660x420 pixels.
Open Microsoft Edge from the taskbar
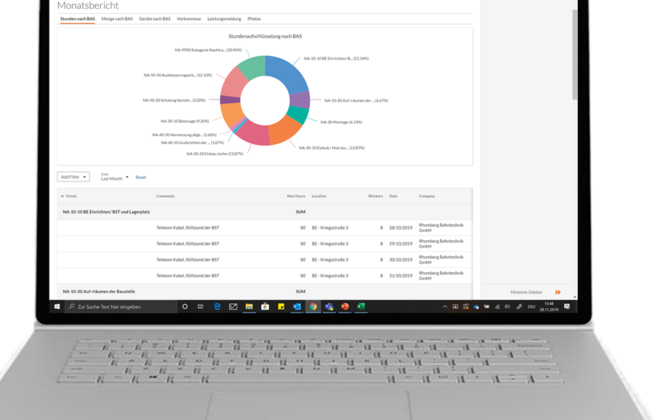pos(216,306)
